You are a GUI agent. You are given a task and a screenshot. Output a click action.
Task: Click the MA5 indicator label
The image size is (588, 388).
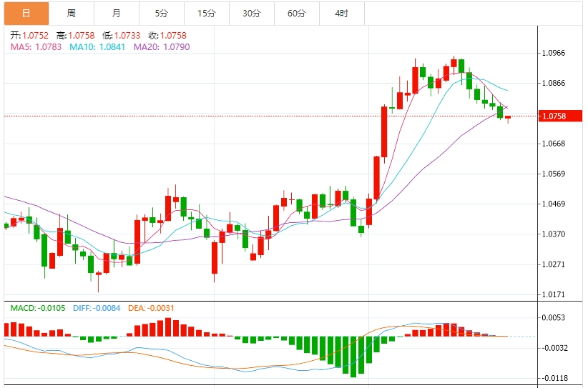[x=36, y=47]
